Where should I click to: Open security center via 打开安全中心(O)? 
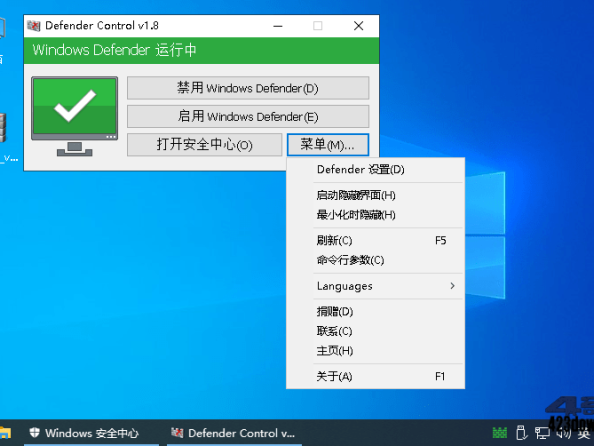[x=205, y=144]
